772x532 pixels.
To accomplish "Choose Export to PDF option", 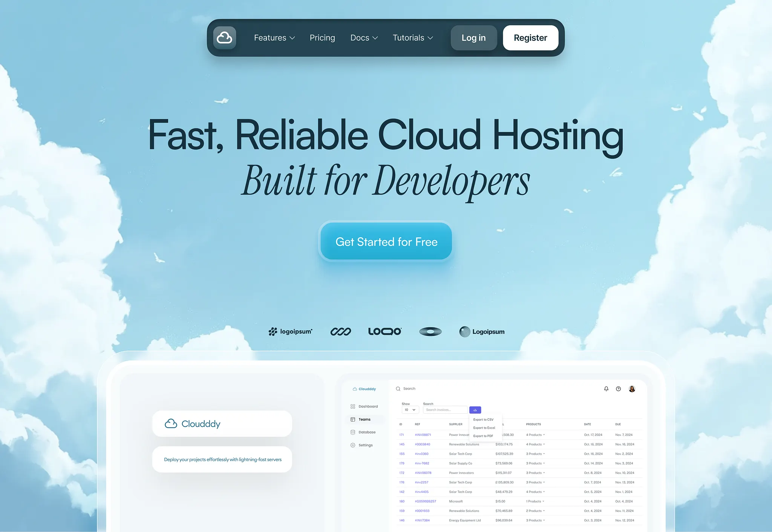I will tap(483, 436).
